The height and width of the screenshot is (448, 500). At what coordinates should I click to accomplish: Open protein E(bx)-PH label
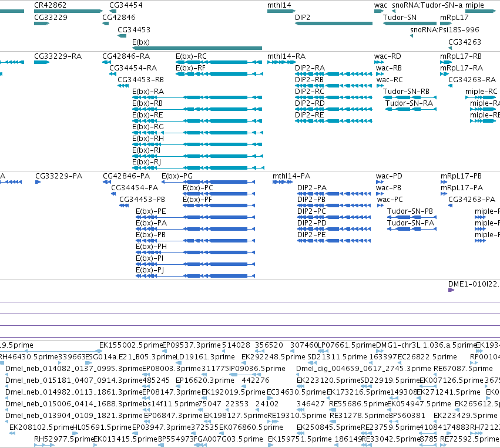point(151,247)
